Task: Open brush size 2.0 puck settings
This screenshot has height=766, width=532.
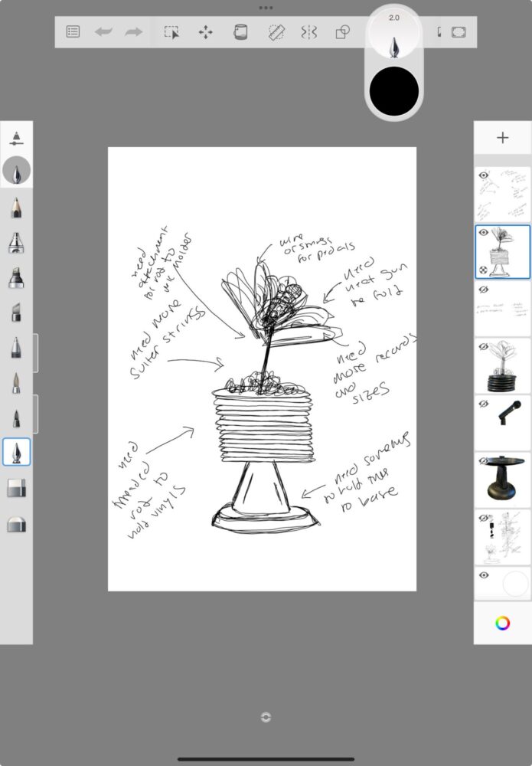Action: (393, 36)
